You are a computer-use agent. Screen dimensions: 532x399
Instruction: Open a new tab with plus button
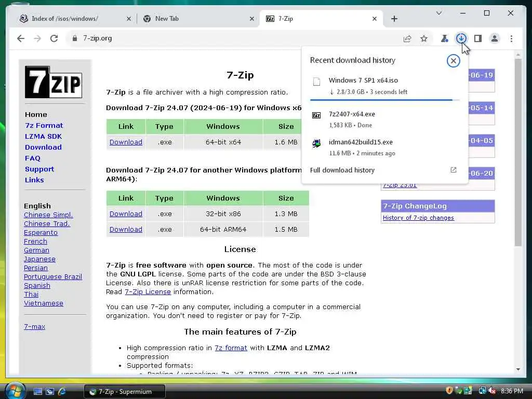[394, 19]
